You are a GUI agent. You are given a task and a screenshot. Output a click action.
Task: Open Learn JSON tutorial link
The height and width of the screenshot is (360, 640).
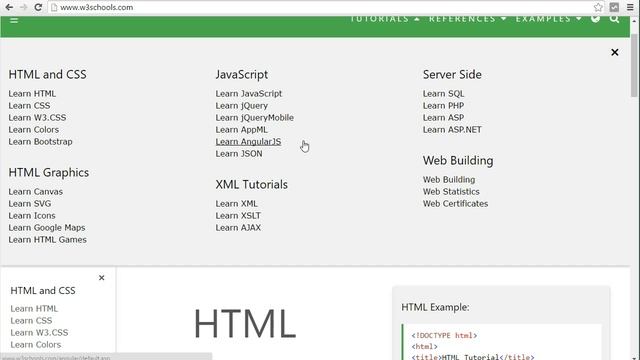click(239, 154)
